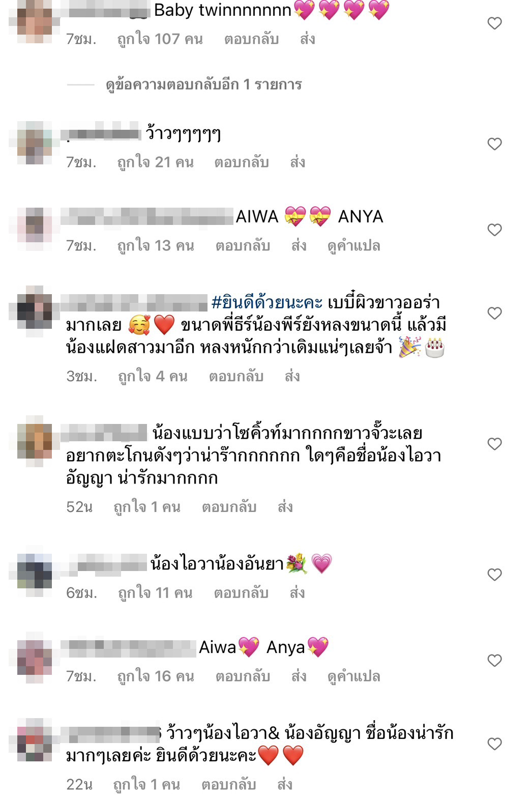Image resolution: width=532 pixels, height=797 pixels.
Task: Like the comment beginning 'น้องแบบว่าโซคิ้วท์'
Action: tap(494, 444)
